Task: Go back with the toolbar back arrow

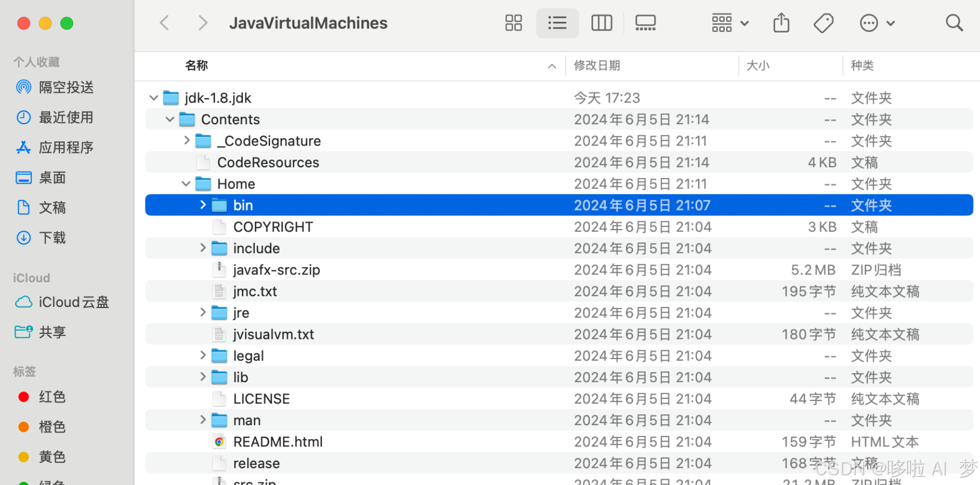Action: click(165, 23)
